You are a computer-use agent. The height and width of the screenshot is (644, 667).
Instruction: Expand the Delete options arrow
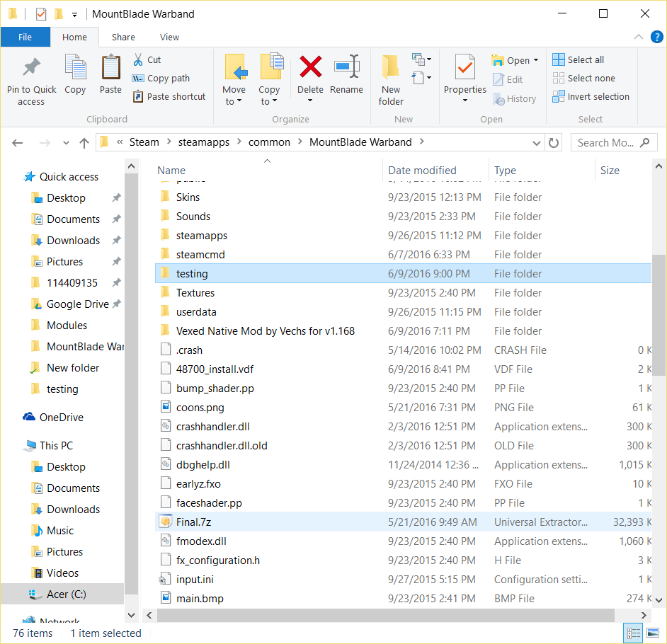click(x=310, y=100)
